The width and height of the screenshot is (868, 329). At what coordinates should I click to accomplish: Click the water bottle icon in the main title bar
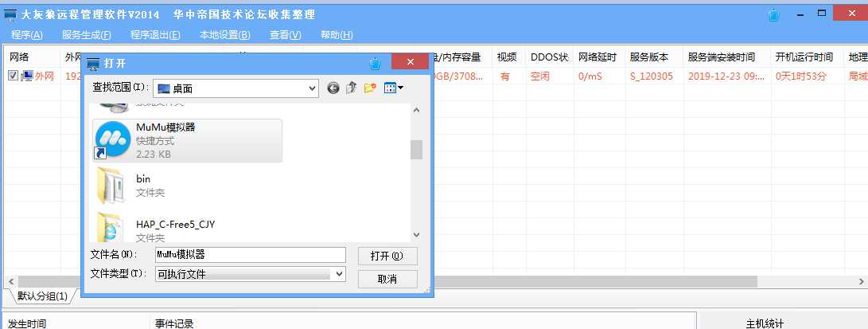click(774, 15)
